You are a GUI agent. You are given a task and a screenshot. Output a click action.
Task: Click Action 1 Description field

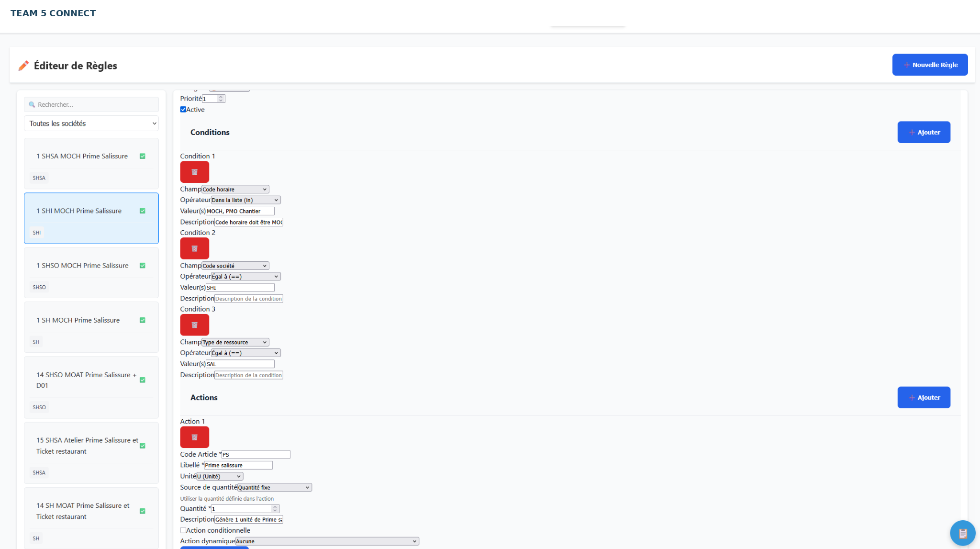click(248, 519)
